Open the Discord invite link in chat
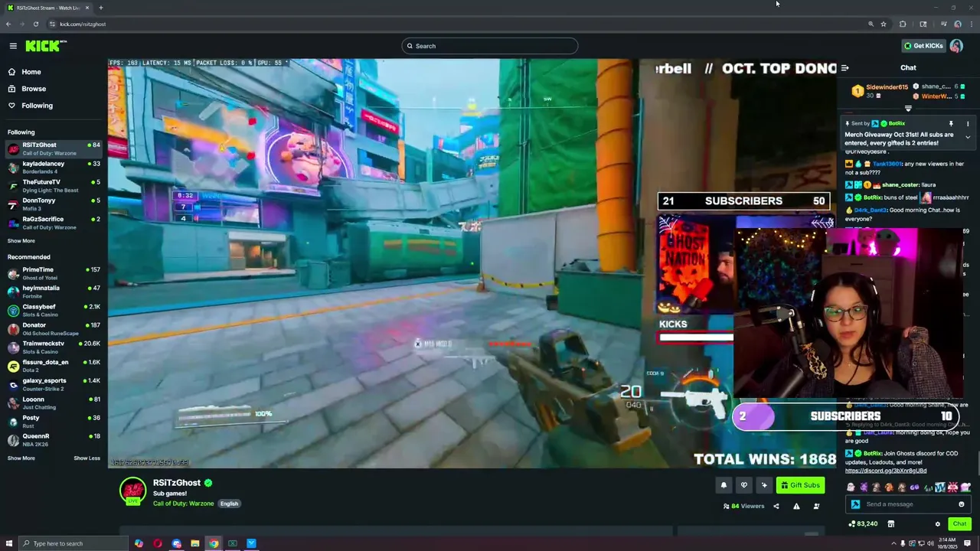The width and height of the screenshot is (980, 551). click(x=885, y=471)
